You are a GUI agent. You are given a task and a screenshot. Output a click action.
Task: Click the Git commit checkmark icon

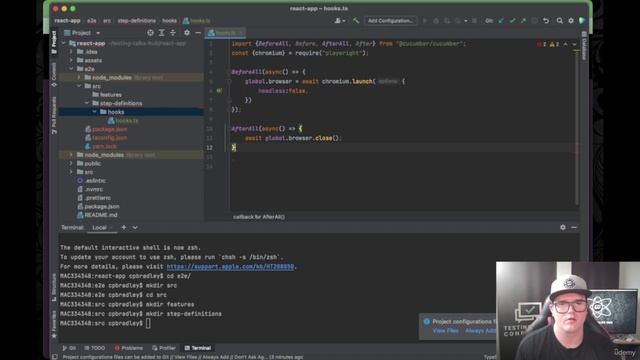point(512,20)
